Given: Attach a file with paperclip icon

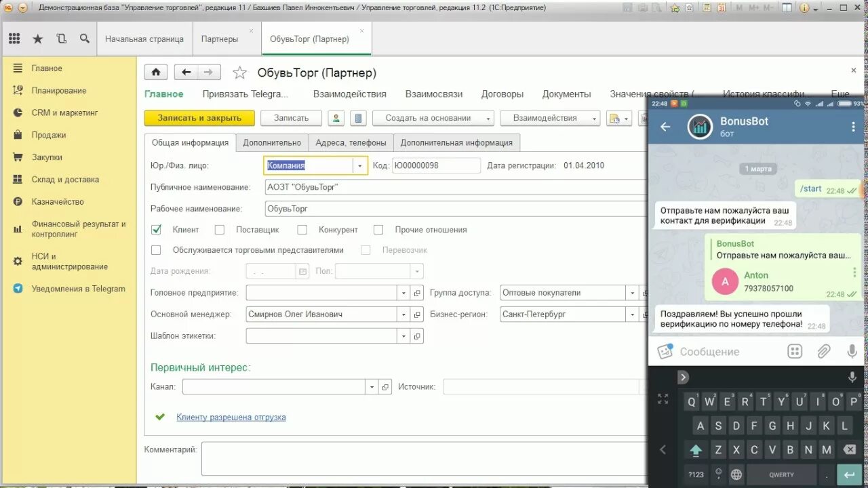Looking at the screenshot, I should click(x=823, y=351).
